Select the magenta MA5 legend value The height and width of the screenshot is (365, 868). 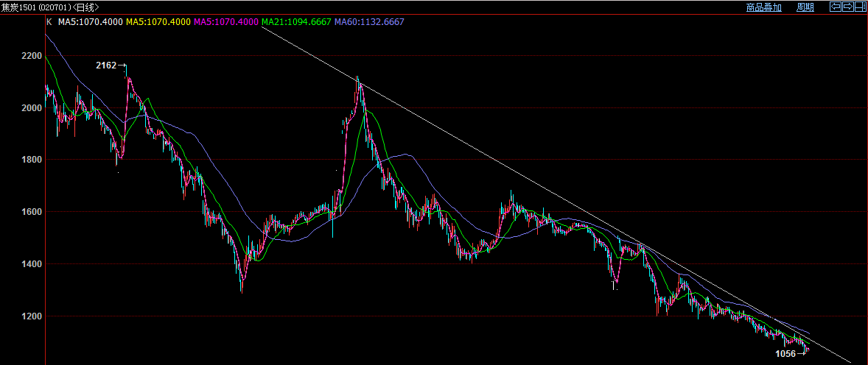225,22
